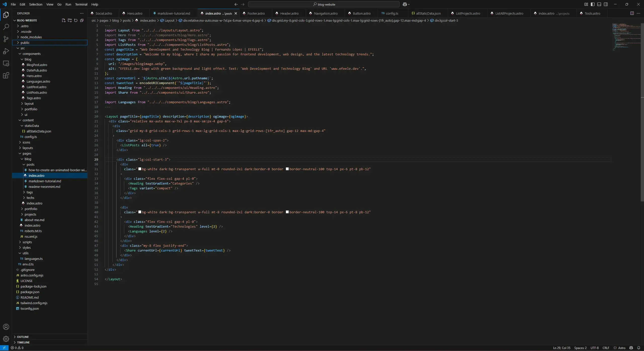Screen dimensions: 644x351
Task: Open the Accounts icon in activity bar
Action: (6, 327)
